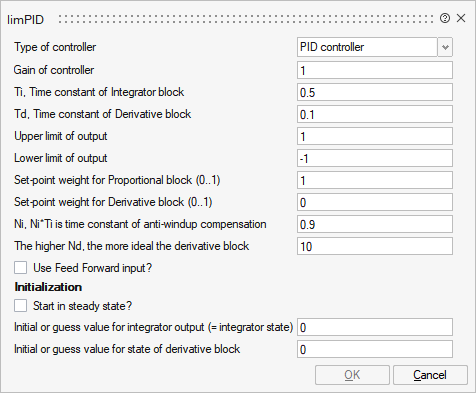
Task: Click the 'The higher Nd' label text
Action: [132, 246]
